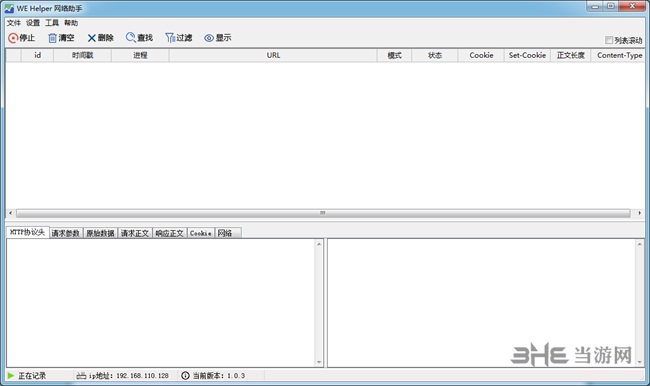Click left pane scrollbar up arrow
The height and width of the screenshot is (386, 650).
[319, 244]
